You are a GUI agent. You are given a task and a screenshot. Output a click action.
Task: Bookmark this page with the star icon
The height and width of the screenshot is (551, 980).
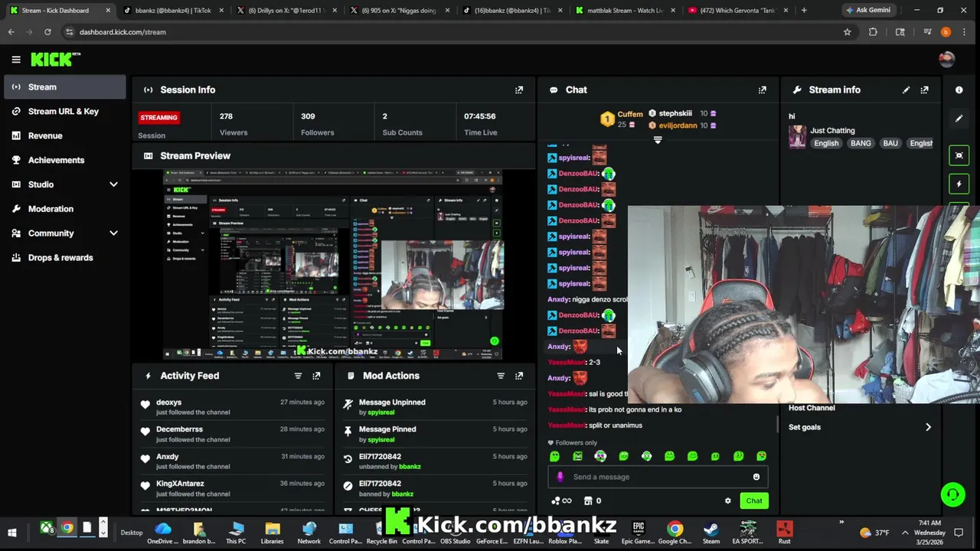[x=848, y=32]
